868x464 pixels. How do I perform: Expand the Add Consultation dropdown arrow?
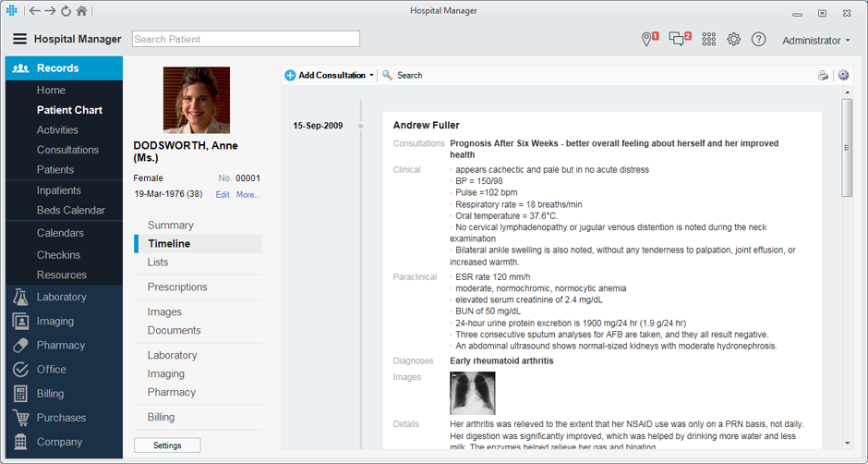pyautogui.click(x=371, y=76)
